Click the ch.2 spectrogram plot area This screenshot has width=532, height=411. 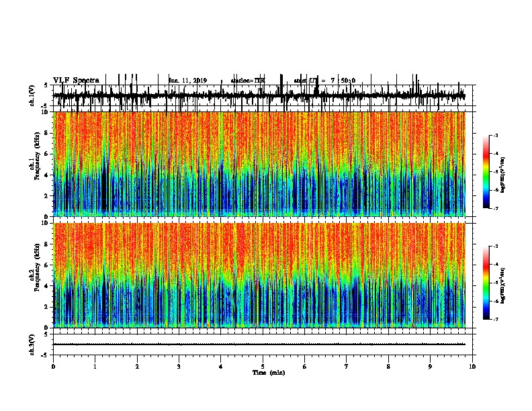[x=259, y=275]
